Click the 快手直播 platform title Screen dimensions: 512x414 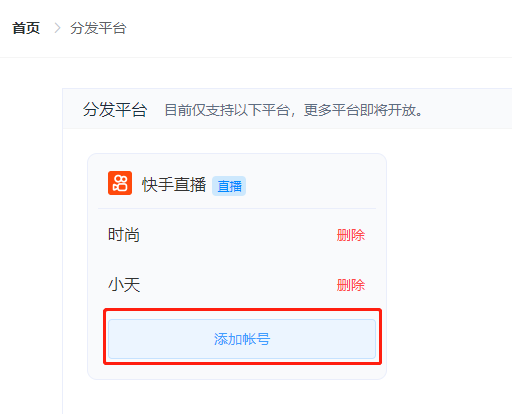[174, 185]
